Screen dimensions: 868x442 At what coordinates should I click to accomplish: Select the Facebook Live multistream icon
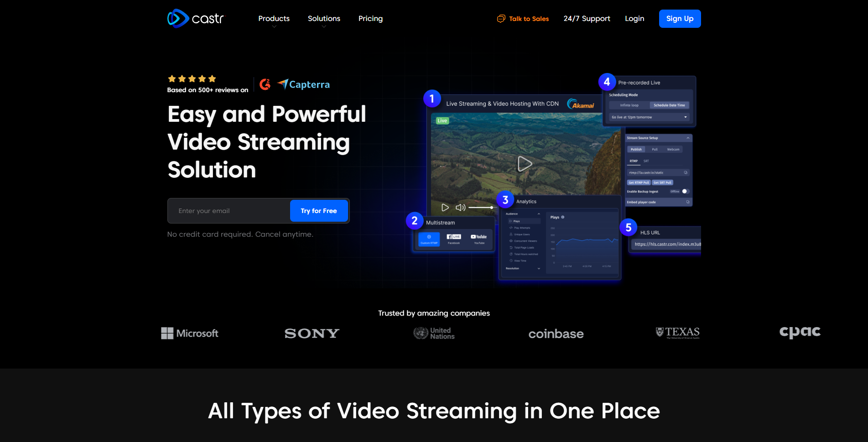point(454,239)
